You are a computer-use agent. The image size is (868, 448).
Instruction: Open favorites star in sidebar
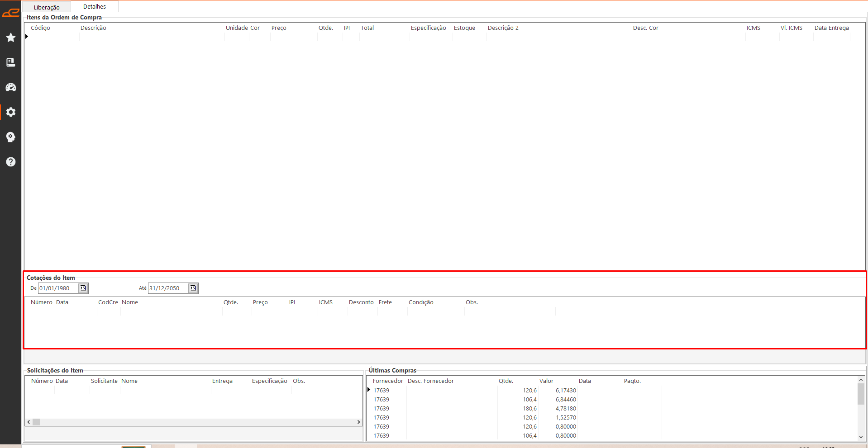tap(11, 38)
